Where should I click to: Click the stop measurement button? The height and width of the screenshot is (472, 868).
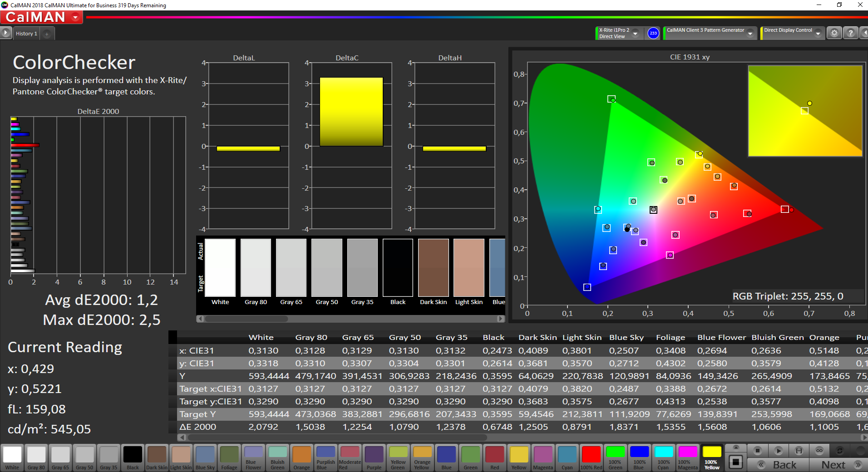757,451
